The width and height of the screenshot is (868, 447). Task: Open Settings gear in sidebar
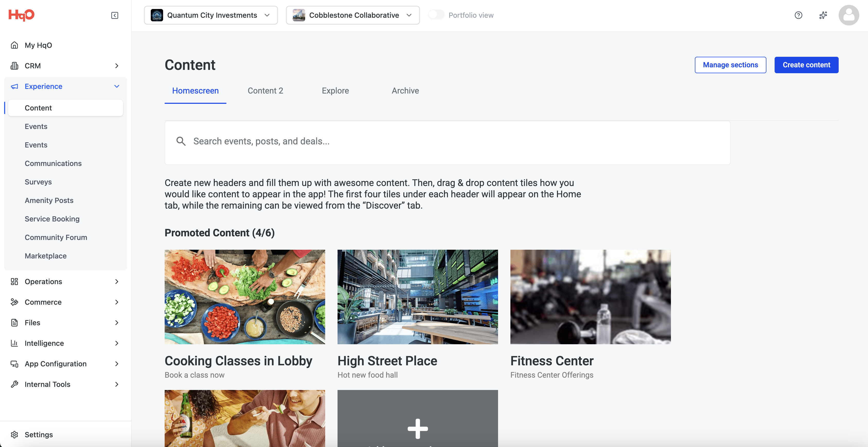[14, 435]
